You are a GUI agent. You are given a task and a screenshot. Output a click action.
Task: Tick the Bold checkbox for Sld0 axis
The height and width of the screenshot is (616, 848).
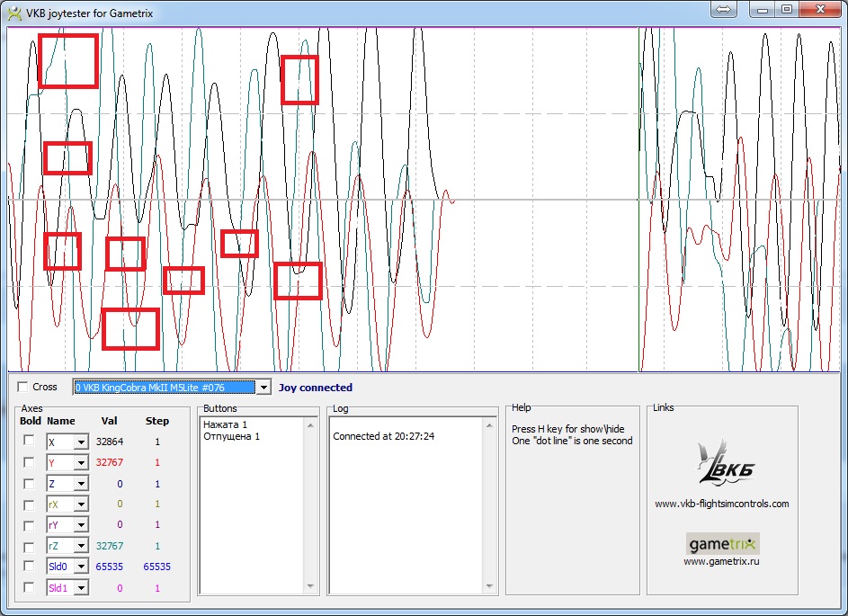coord(29,567)
